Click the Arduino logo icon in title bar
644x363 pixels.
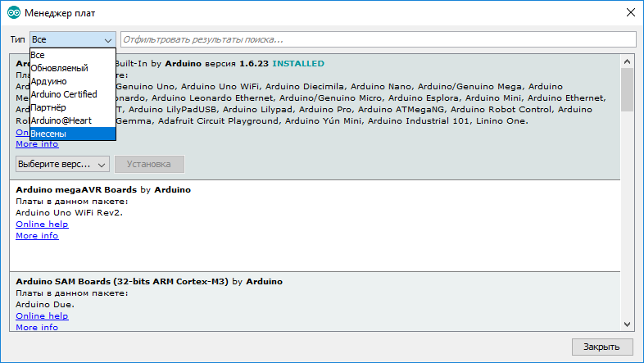click(14, 13)
